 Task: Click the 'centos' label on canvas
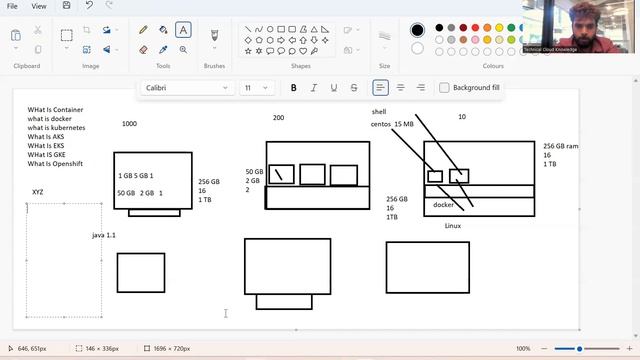coord(380,124)
